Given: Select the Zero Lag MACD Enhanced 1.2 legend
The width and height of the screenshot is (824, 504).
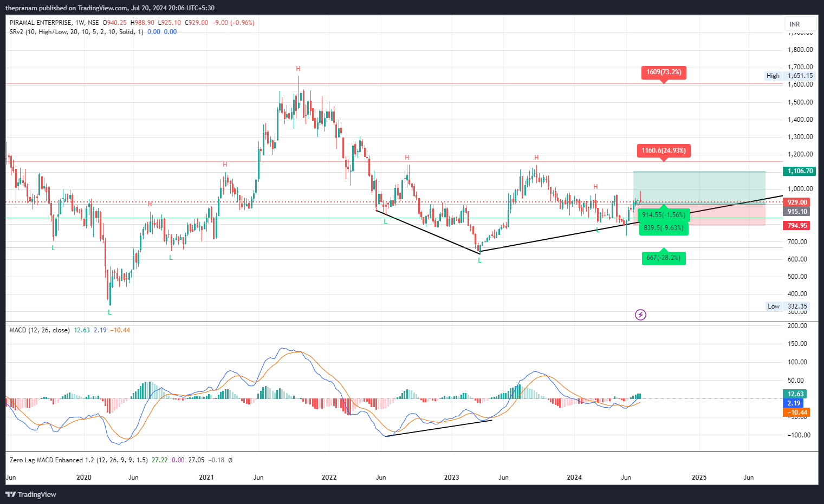Looking at the screenshot, I should click(79, 460).
